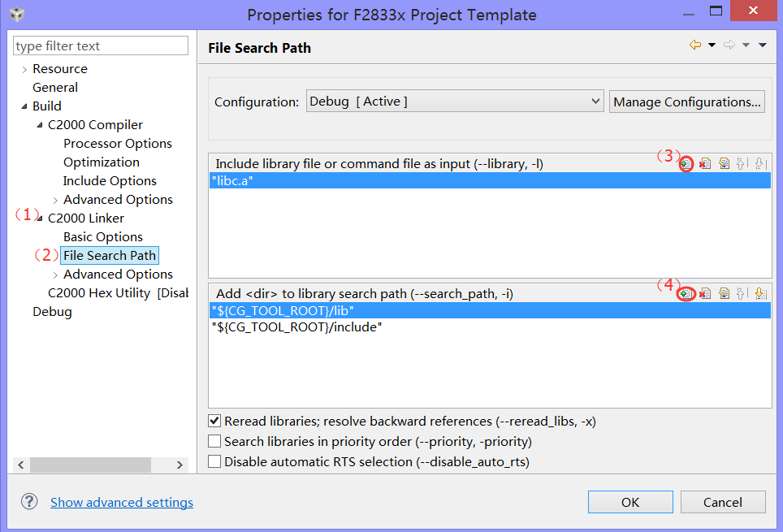The height and width of the screenshot is (532, 783).
Task: Enable Disable automatic RTS selection checkbox
Action: pyautogui.click(x=214, y=461)
